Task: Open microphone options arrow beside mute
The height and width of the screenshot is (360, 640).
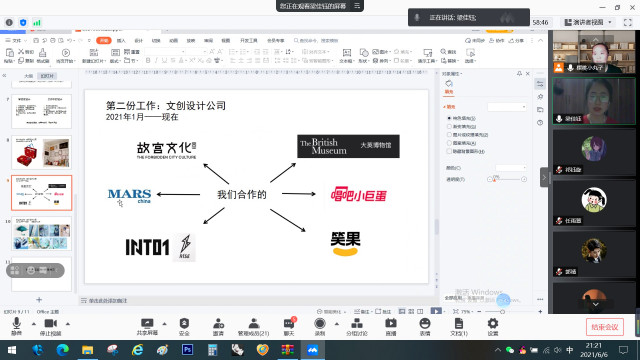Action: tap(34, 324)
